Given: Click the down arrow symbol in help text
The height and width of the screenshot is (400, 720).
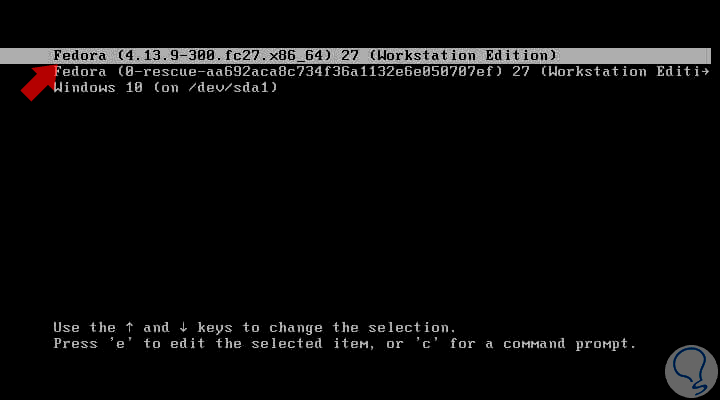Looking at the screenshot, I should pos(183,327).
